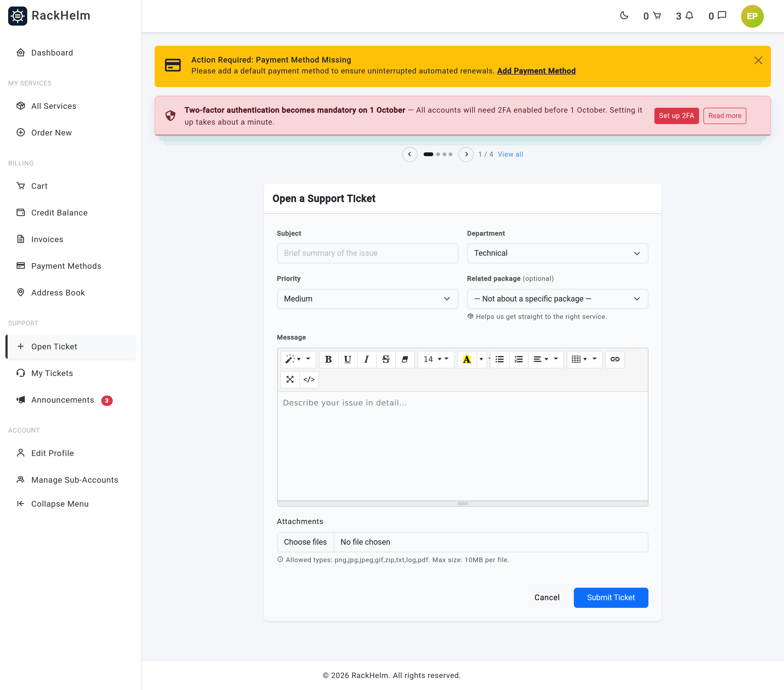Insert link with chain icon
784x690 pixels.
pos(615,360)
